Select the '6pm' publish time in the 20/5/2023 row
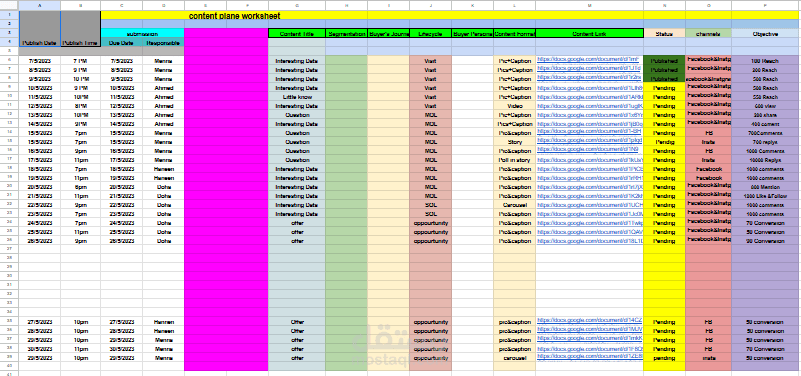The image size is (801, 376). (x=80, y=187)
